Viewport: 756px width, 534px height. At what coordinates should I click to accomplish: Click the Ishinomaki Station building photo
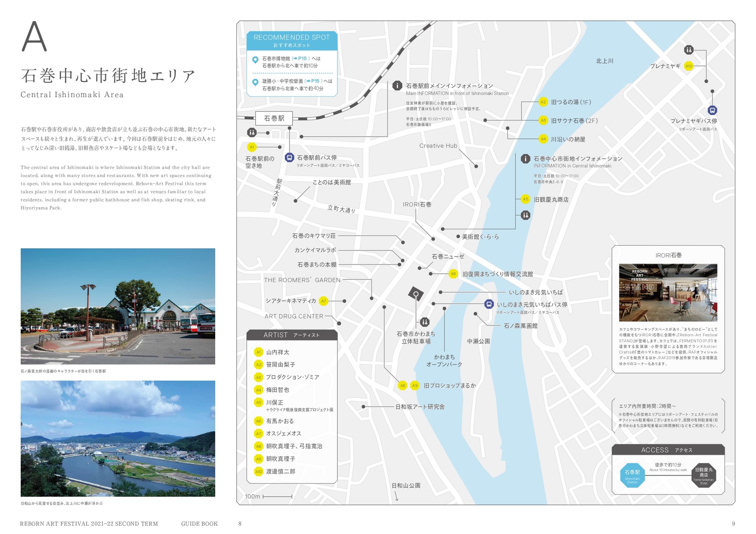pos(118,306)
